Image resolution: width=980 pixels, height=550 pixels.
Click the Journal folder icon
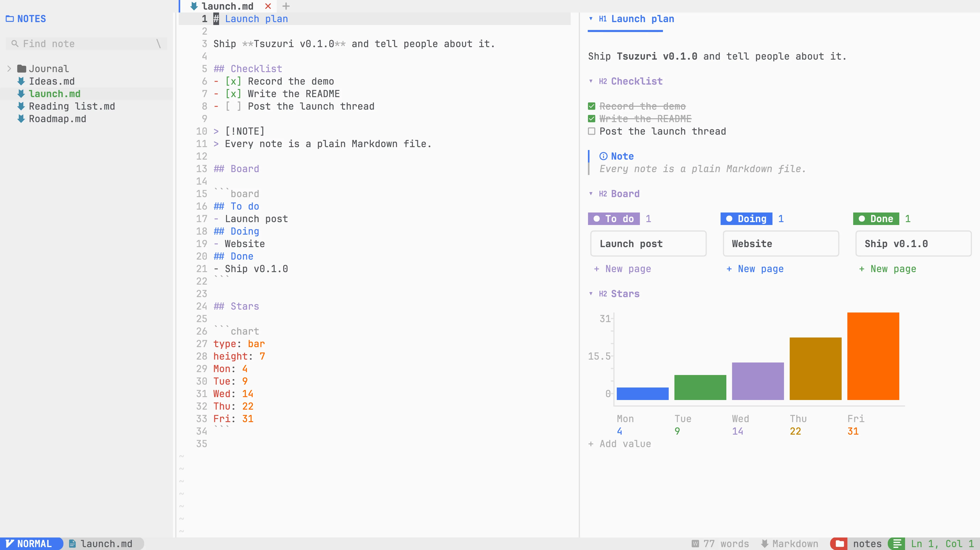tap(22, 69)
